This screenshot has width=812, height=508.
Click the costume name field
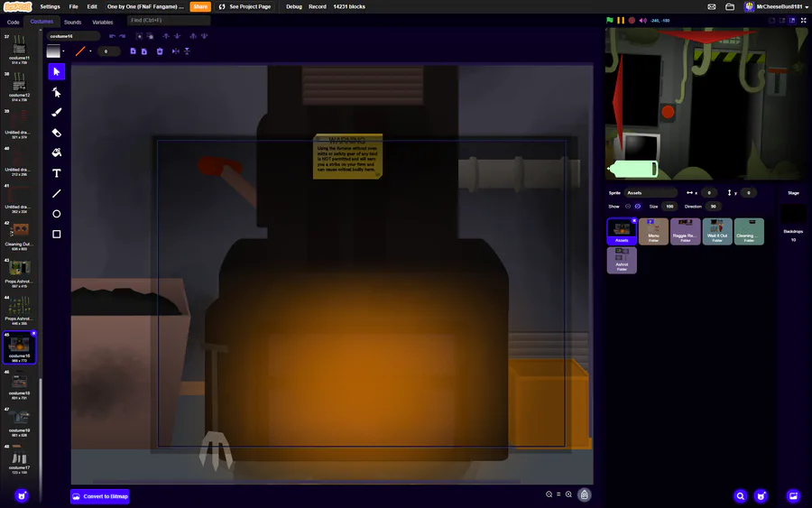click(73, 36)
